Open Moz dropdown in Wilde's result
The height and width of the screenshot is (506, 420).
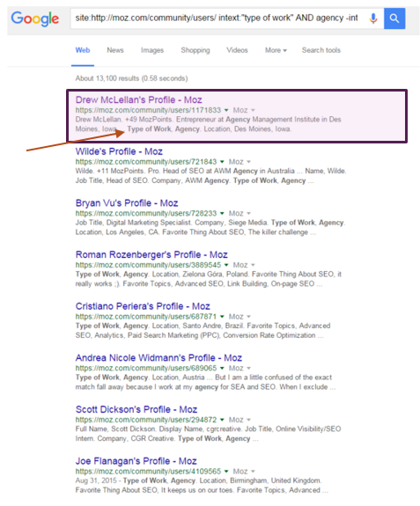coord(239,162)
